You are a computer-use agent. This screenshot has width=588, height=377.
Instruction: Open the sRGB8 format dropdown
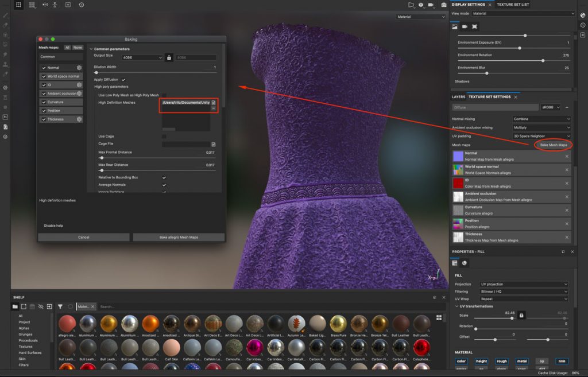coord(551,107)
